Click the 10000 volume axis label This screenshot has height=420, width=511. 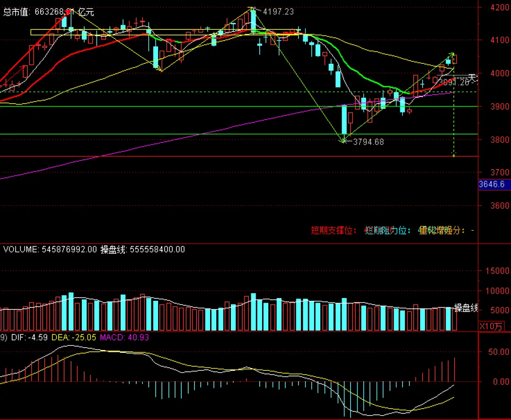(x=497, y=291)
